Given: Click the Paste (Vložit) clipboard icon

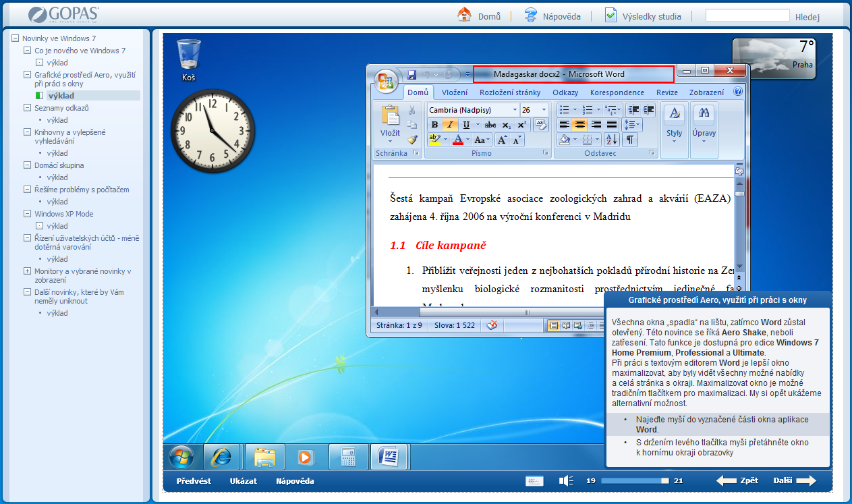Looking at the screenshot, I should coord(390,116).
